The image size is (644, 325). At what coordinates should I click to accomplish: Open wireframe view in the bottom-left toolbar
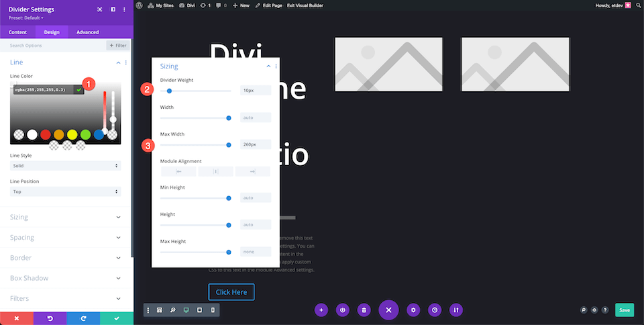tap(160, 310)
